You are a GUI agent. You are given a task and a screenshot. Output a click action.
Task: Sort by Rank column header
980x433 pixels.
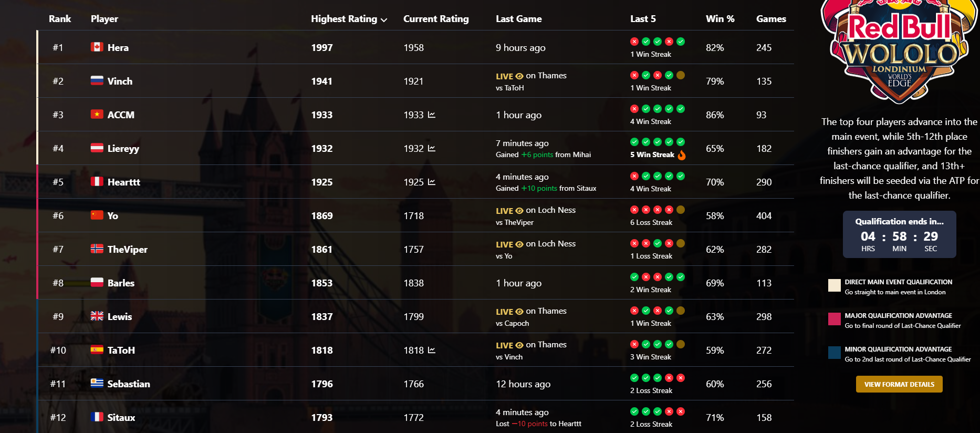coord(60,19)
